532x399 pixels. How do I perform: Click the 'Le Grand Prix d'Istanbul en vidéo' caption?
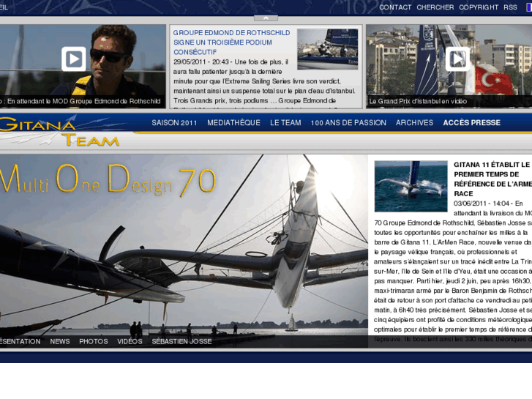click(418, 101)
